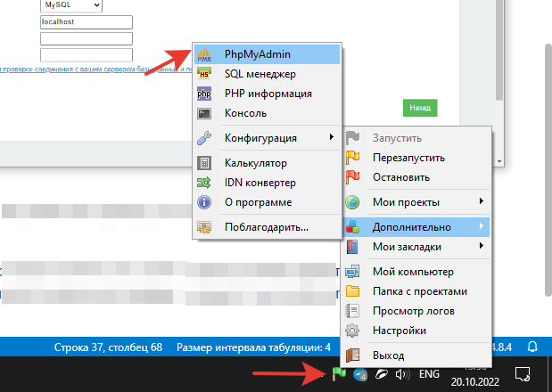Click the Мои закладки submenu arrow

[x=482, y=246]
